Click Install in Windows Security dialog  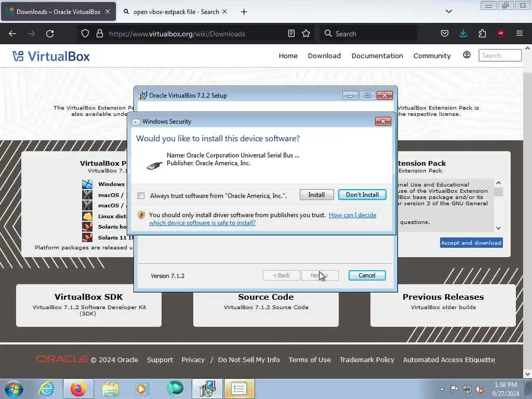click(316, 195)
